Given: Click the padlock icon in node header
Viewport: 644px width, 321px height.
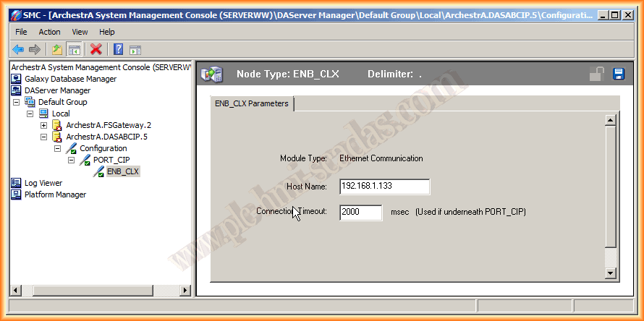Looking at the screenshot, I should (x=596, y=74).
